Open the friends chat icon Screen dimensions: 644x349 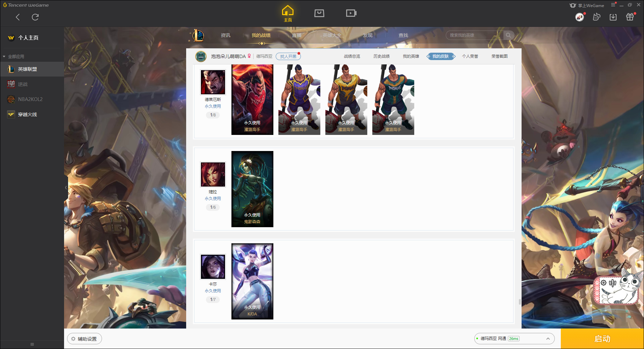pos(596,17)
